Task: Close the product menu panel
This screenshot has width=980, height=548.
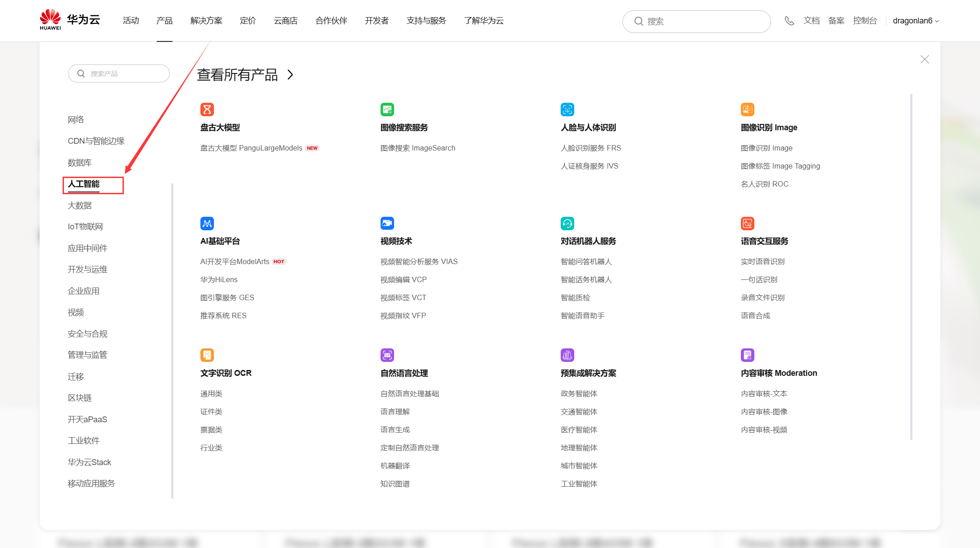Action: (925, 59)
